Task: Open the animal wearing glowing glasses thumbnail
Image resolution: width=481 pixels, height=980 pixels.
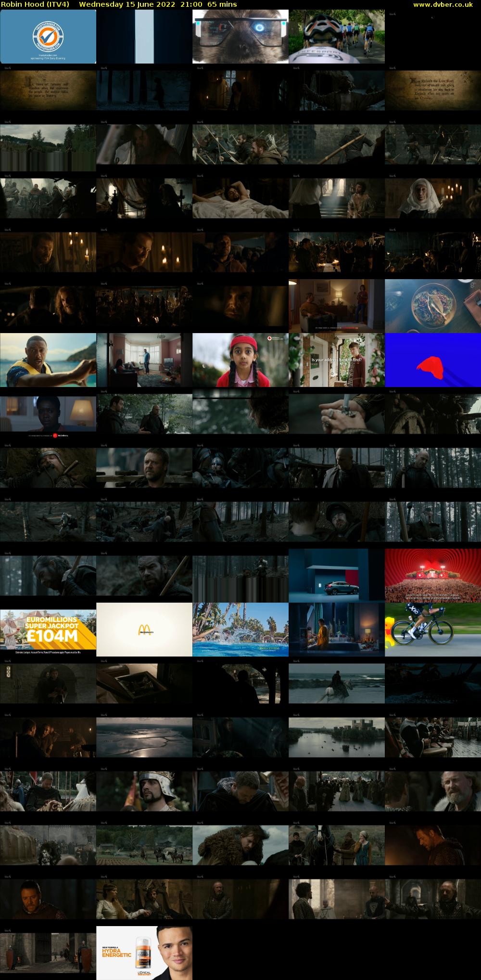Action: [240, 37]
